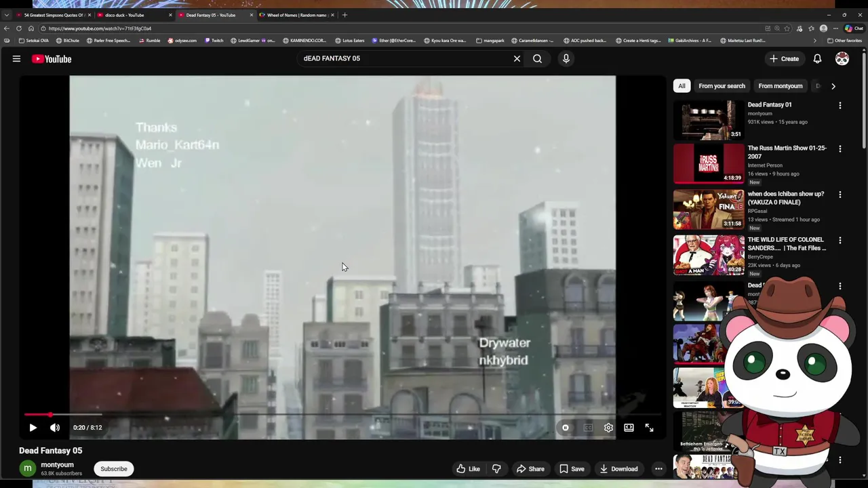This screenshot has height=488, width=868.
Task: Select the All filter chip
Action: 682,86
